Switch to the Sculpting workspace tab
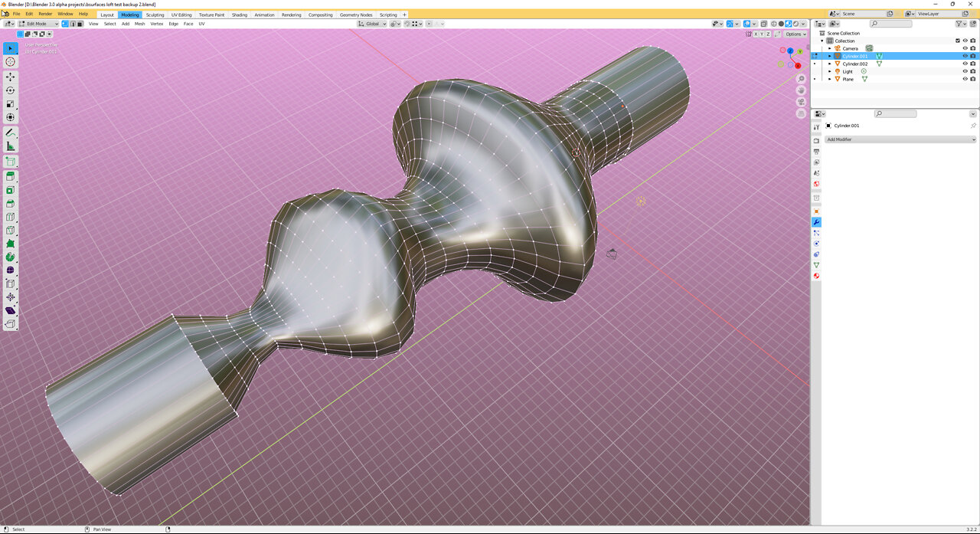980x534 pixels. [x=155, y=15]
